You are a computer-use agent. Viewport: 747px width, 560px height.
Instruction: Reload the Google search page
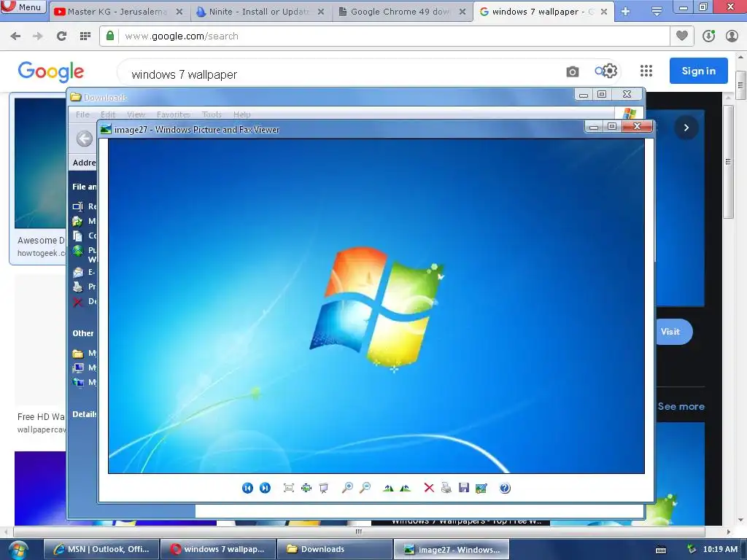tap(61, 36)
